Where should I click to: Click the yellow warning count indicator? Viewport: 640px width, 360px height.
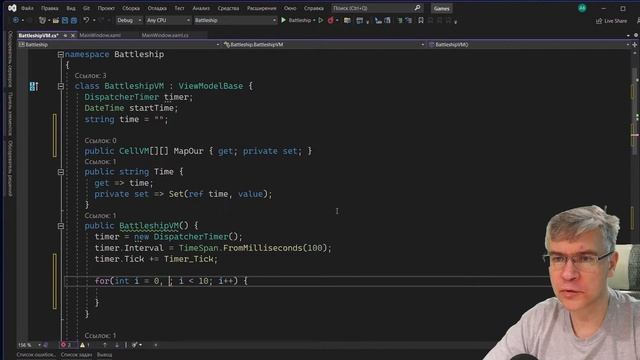tap(84, 345)
